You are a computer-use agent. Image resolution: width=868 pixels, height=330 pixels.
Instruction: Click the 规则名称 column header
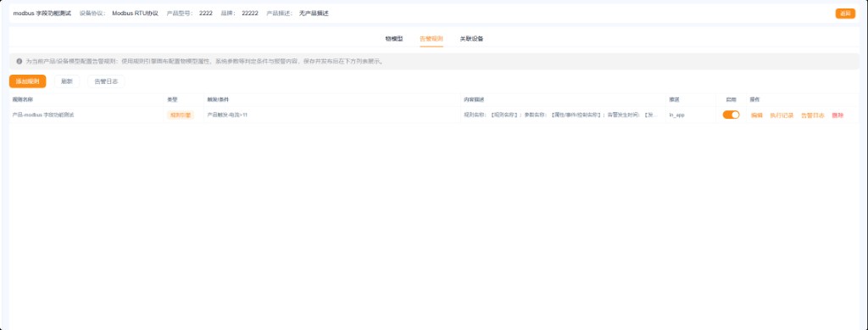pos(23,99)
